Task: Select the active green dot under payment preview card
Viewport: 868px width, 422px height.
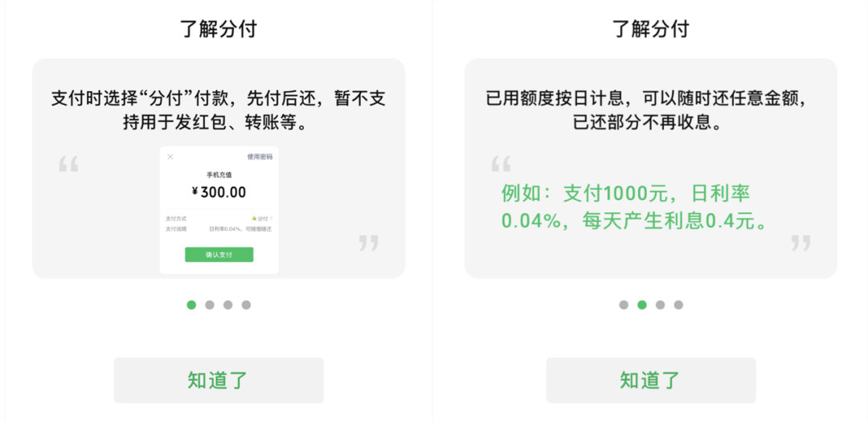Action: [x=191, y=305]
